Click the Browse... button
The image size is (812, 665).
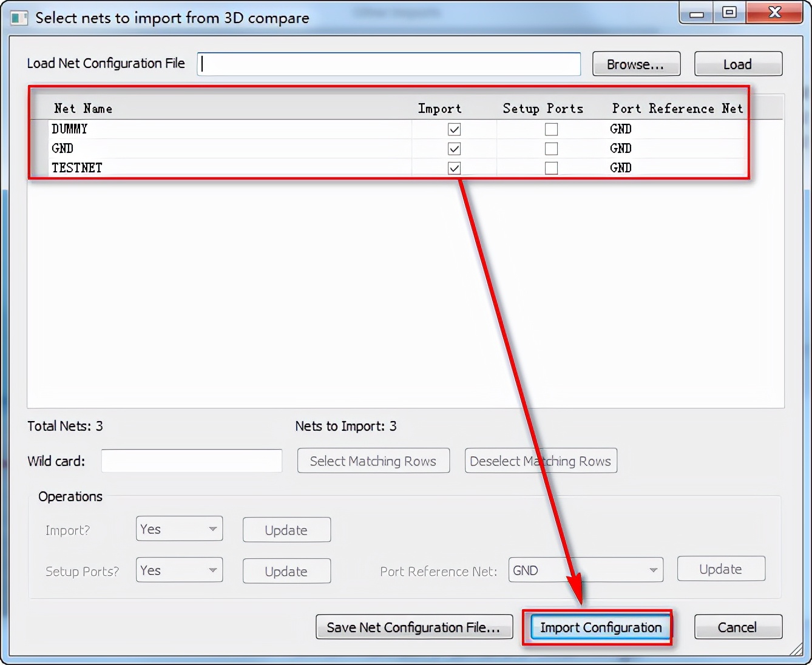point(636,64)
